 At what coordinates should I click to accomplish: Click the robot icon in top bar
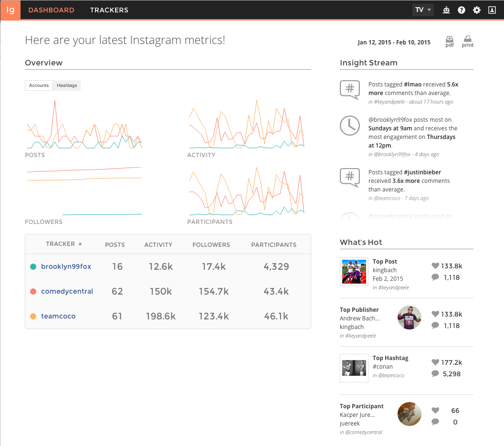(x=446, y=10)
